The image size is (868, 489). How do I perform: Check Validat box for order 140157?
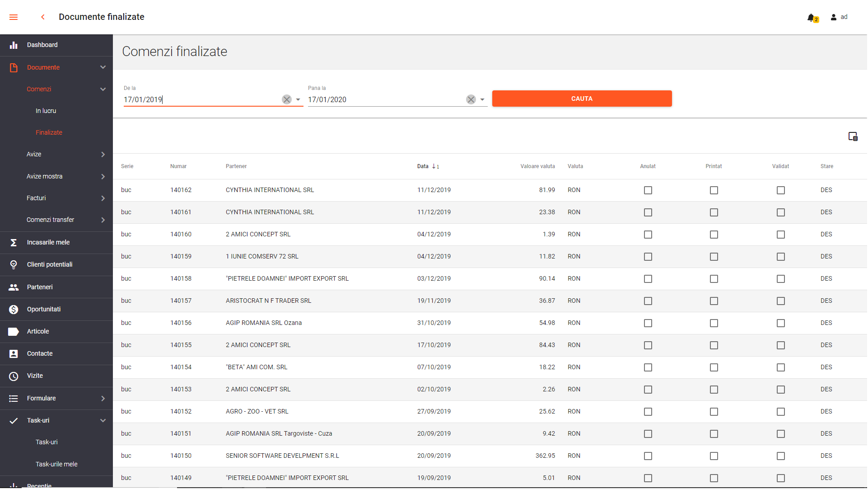pos(781,301)
